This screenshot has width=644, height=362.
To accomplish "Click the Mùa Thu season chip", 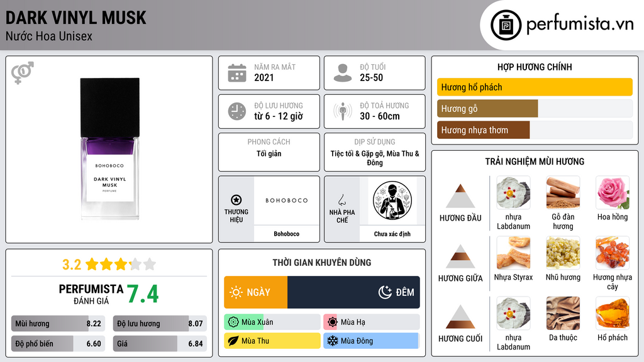I will 272,341.
